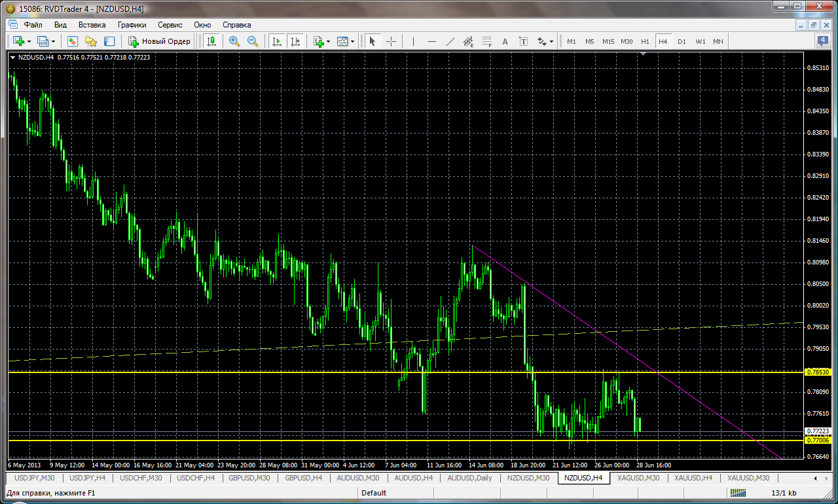The width and height of the screenshot is (838, 504).
Task: Switch to the NZDUSD,M30 chart tab
Action: click(528, 478)
